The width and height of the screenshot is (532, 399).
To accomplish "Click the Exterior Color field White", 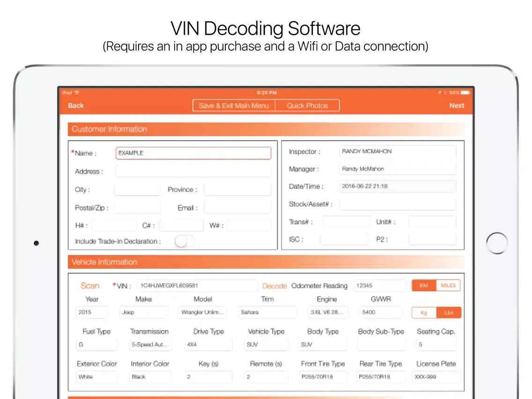I will (x=96, y=377).
